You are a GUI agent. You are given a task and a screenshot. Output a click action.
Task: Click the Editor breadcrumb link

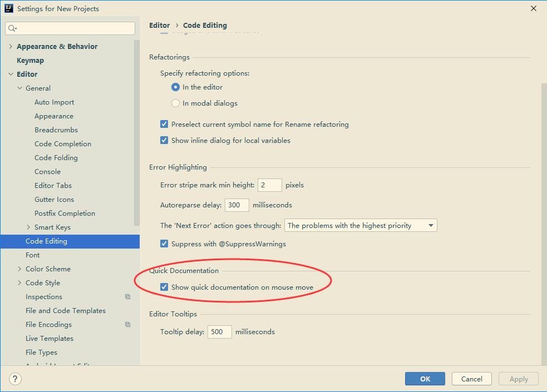point(159,25)
